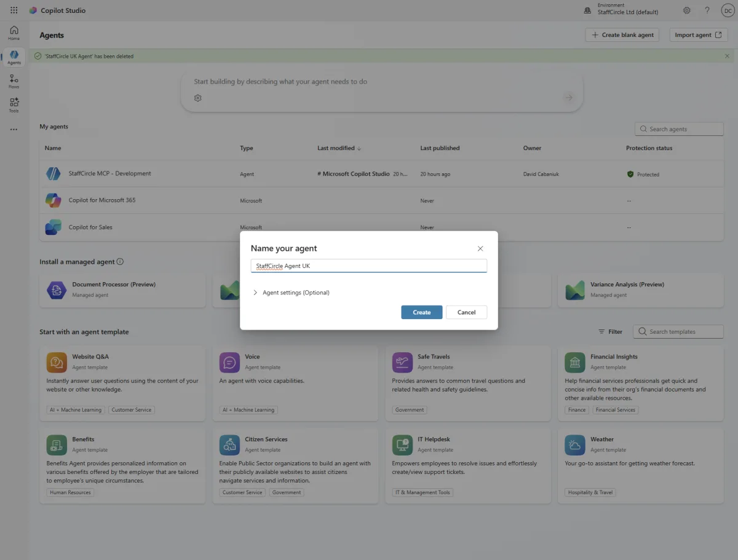This screenshot has height=560, width=738.
Task: Click the Type column header
Action: 247,148
